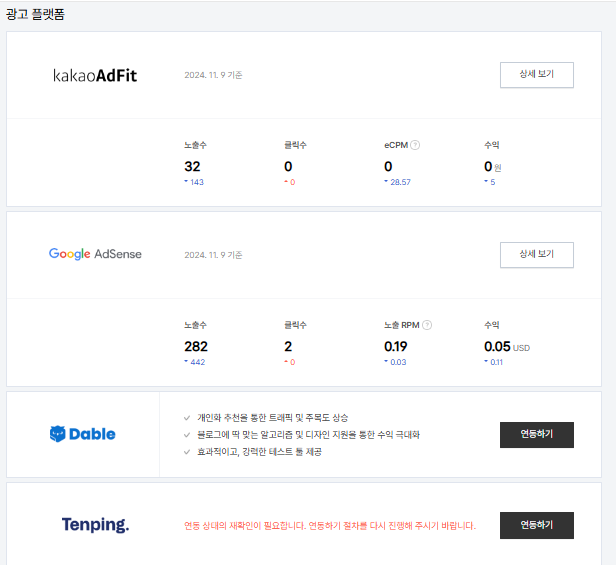616x565 pixels.
Task: Click AdSense 노출수 change value 442
Action: 198,362
